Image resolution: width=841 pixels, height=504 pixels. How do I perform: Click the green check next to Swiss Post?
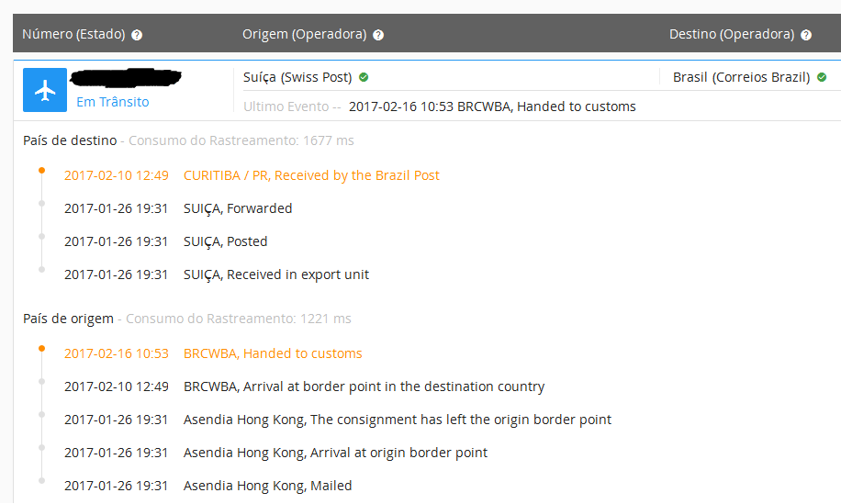tap(364, 77)
